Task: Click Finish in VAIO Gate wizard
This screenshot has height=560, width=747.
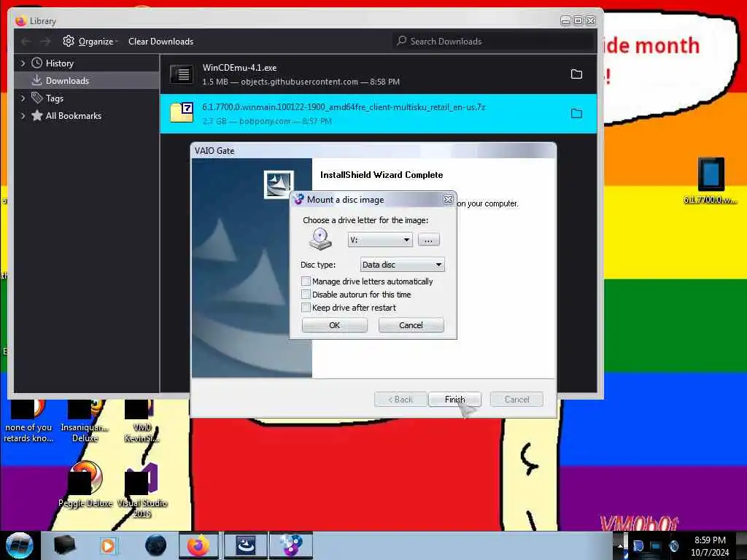Action: 454,400
